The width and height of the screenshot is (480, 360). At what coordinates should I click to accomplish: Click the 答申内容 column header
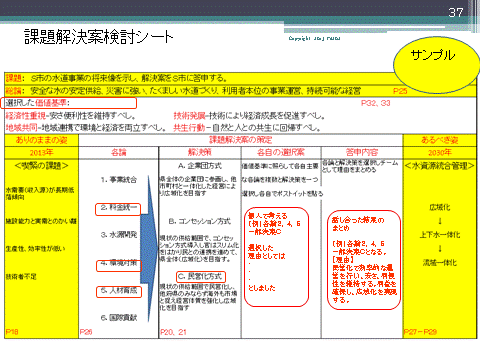click(362, 153)
